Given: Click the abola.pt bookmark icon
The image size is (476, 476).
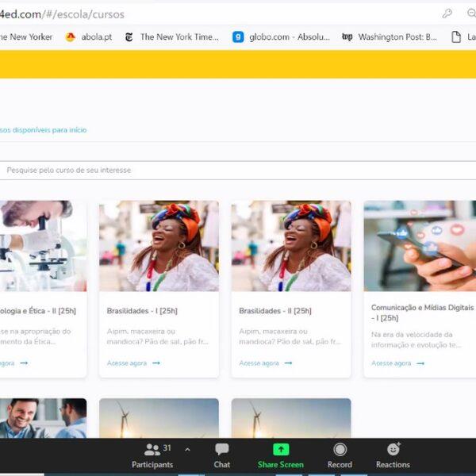Looking at the screenshot, I should (x=71, y=36).
